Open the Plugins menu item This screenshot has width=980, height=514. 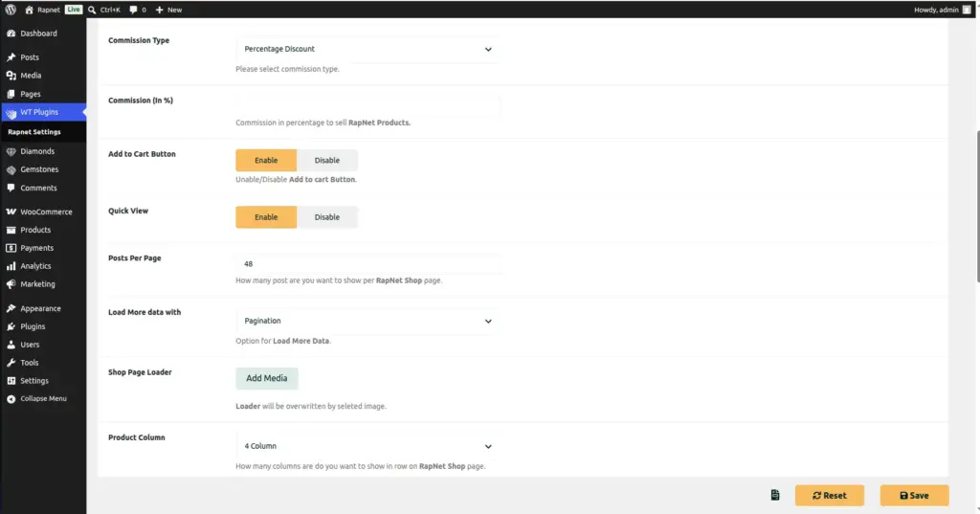[33, 326]
